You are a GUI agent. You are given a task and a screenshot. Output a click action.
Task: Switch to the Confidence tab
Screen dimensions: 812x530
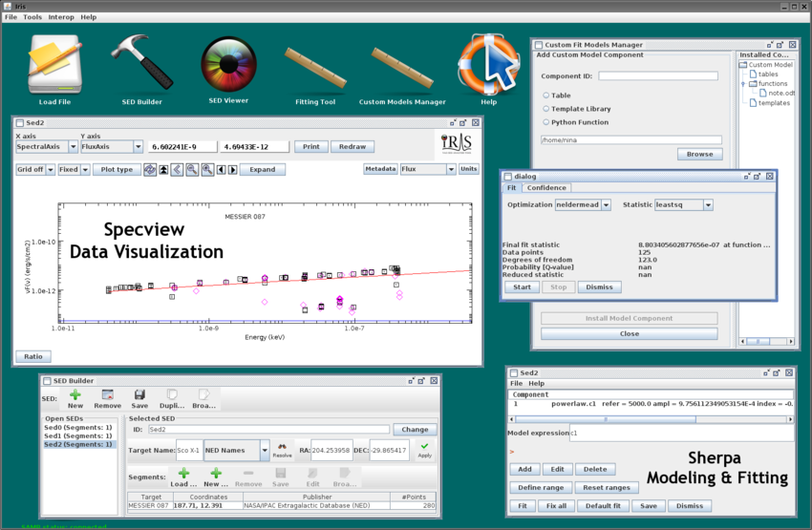pos(546,188)
